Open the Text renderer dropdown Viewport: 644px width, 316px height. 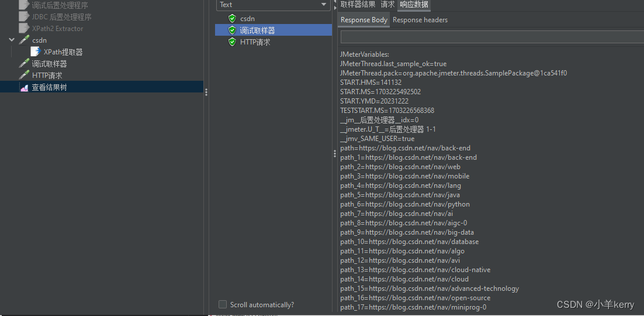[273, 5]
